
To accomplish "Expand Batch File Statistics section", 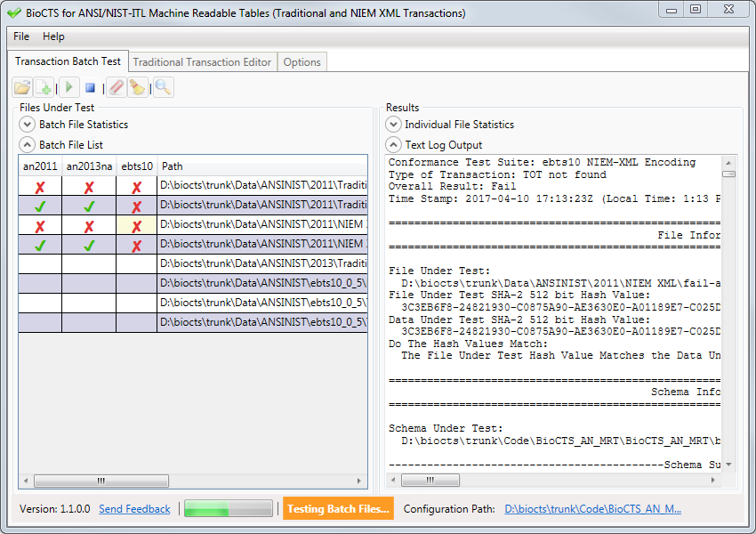I will [28, 125].
